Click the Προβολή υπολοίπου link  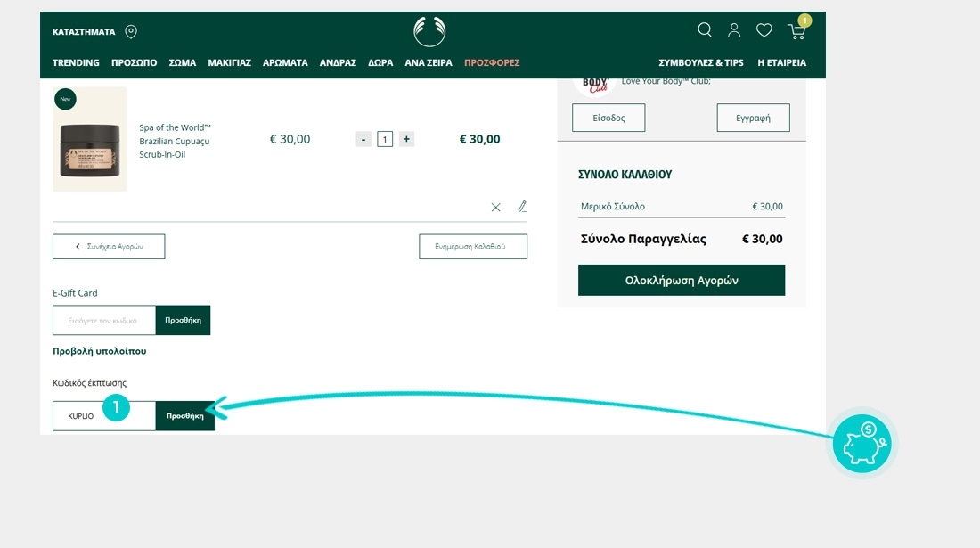pos(99,351)
